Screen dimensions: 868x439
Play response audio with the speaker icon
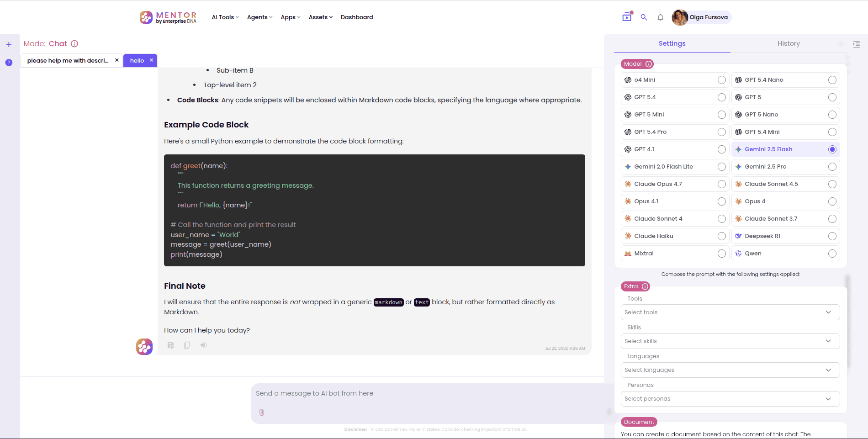click(x=203, y=345)
